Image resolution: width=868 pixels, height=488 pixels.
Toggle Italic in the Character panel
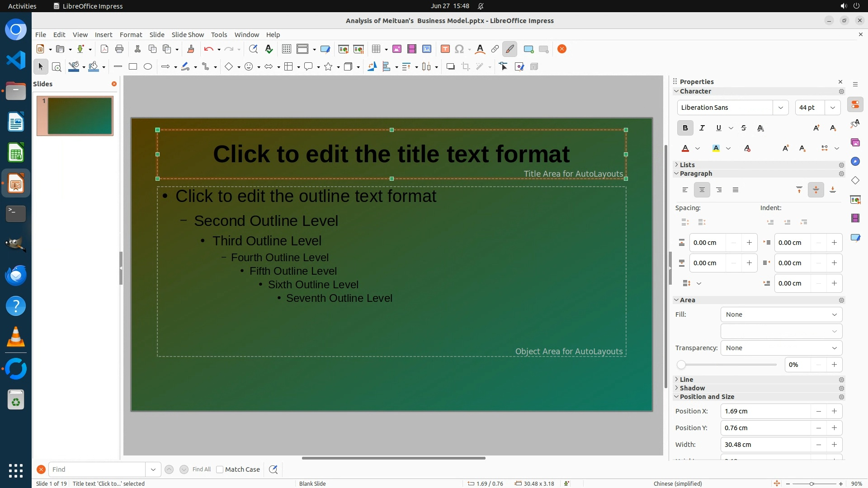point(702,128)
